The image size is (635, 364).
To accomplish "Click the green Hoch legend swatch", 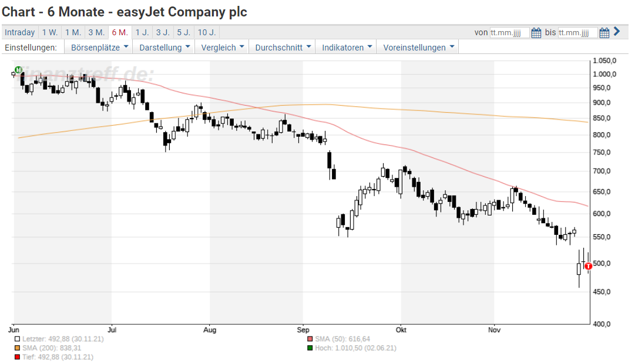I will click(310, 348).
